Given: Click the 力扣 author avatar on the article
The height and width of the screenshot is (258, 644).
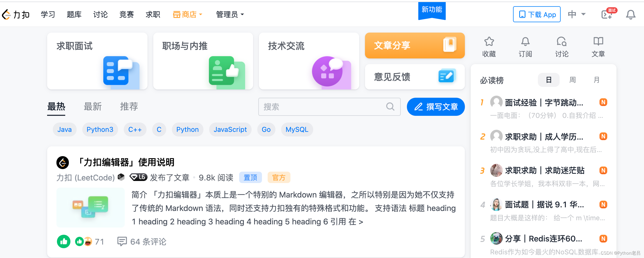Looking at the screenshot, I should (63, 163).
